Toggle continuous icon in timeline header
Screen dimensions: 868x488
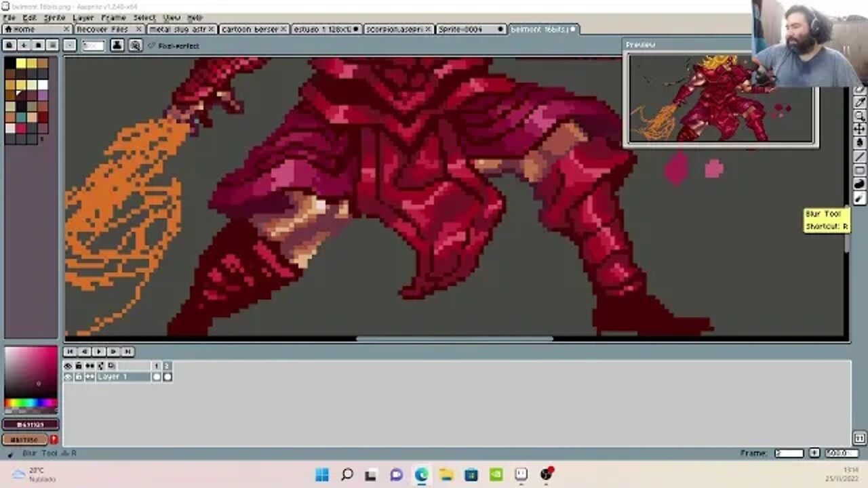coord(90,366)
